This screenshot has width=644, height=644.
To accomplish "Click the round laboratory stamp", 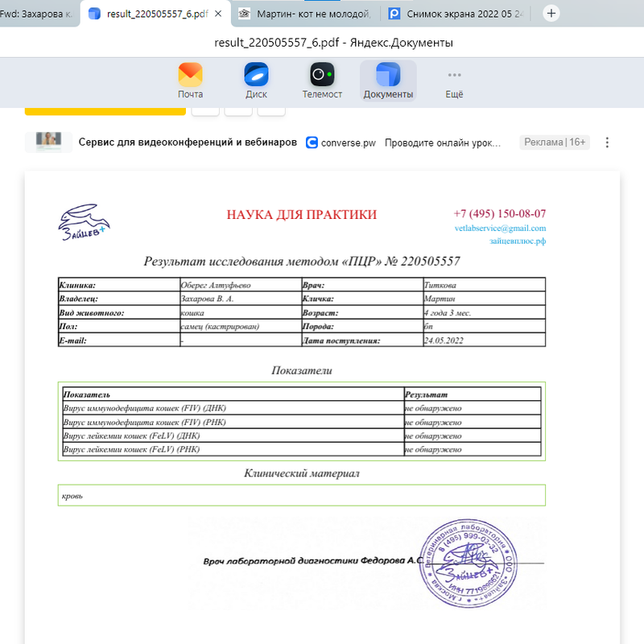I will tap(469, 563).
